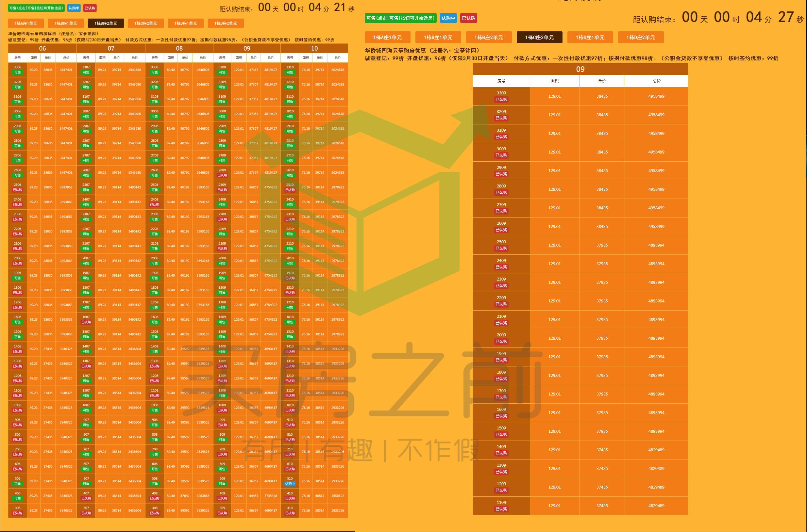Click the 可售 badge under room 3310
Image resolution: width=807 pixels, height=532 pixels.
290,72
